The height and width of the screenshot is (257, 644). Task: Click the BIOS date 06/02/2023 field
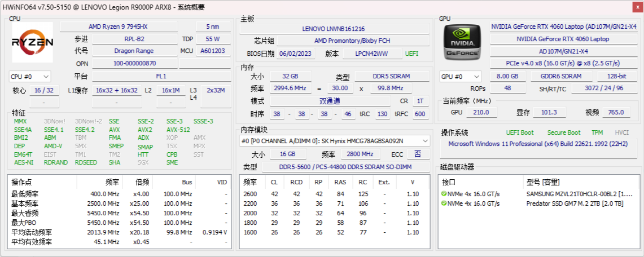click(x=296, y=54)
